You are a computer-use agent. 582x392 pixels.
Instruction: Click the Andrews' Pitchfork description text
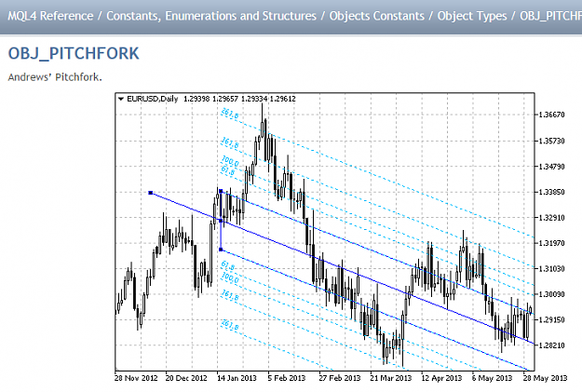[x=55, y=77]
